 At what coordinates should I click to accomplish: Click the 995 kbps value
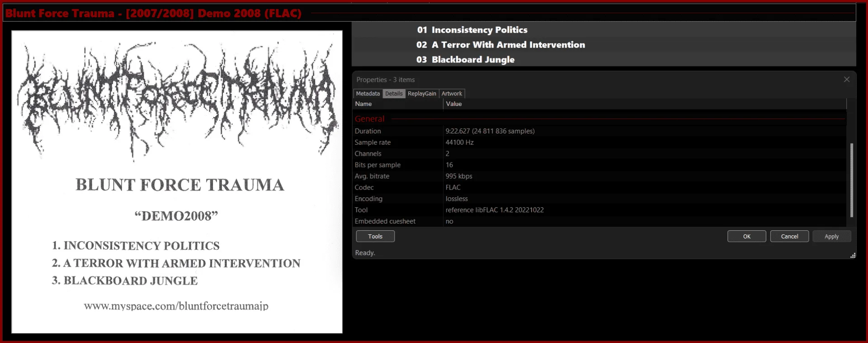[x=459, y=176]
